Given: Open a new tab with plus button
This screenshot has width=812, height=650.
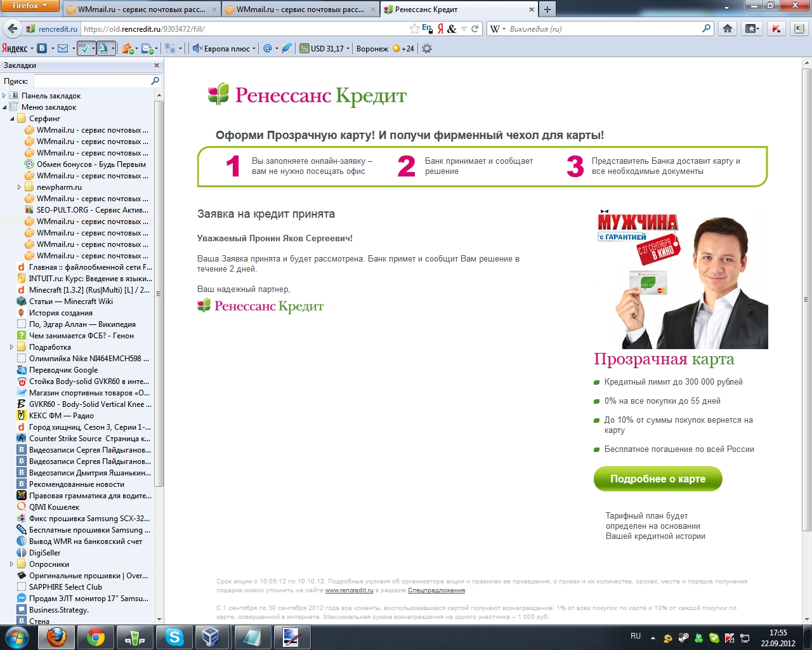Looking at the screenshot, I should 547,10.
